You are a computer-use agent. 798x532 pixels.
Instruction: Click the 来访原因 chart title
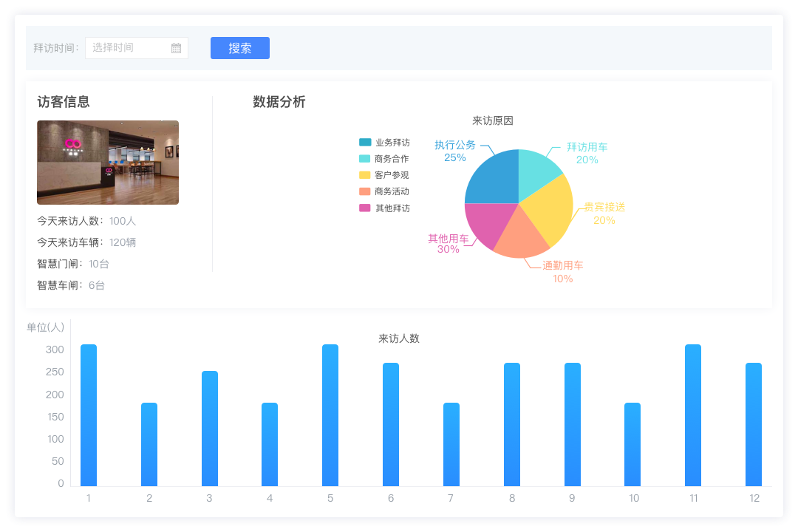tap(493, 120)
